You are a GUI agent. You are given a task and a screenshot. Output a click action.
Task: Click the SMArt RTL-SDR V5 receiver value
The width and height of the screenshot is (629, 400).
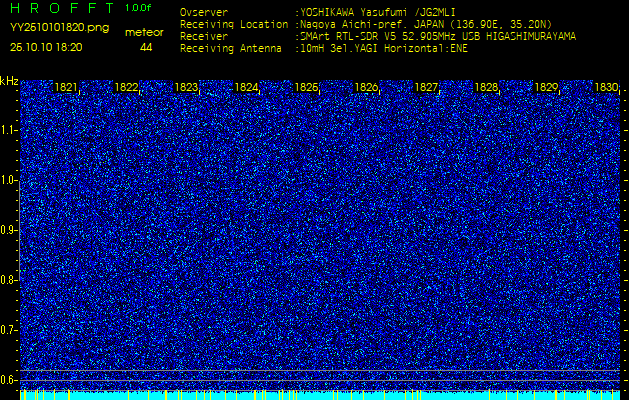tap(436, 37)
